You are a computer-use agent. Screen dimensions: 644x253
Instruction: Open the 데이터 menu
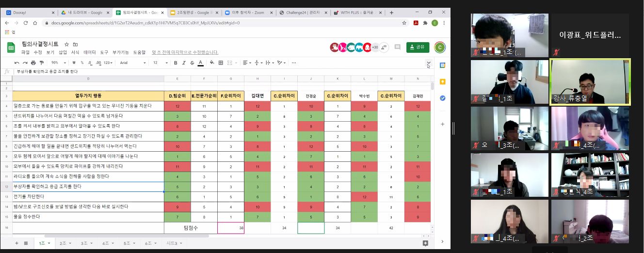pyautogui.click(x=90, y=52)
